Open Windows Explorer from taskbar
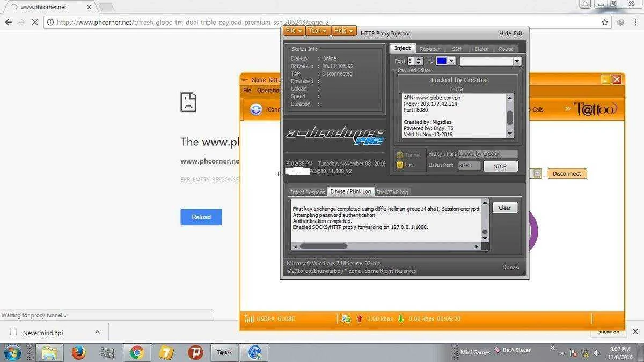This screenshot has height=362, width=644. point(50,352)
